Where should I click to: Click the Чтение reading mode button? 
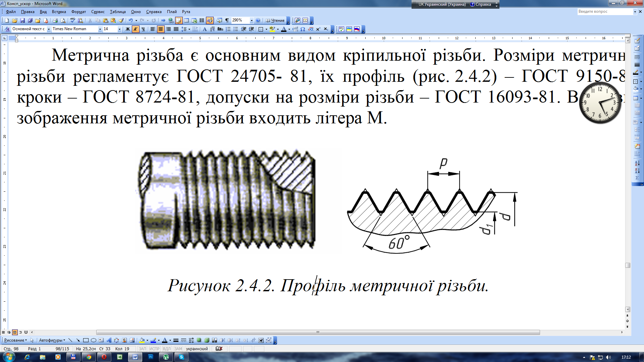tap(275, 20)
